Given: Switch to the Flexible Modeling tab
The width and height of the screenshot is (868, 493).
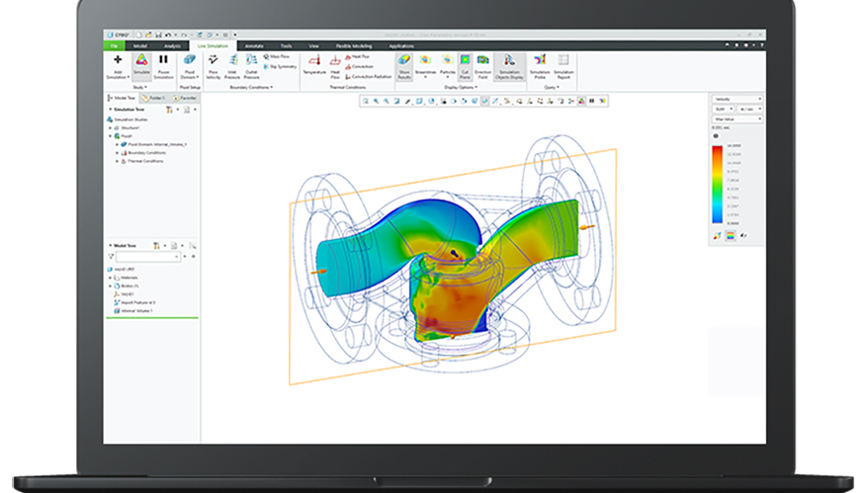Looking at the screenshot, I should point(353,45).
